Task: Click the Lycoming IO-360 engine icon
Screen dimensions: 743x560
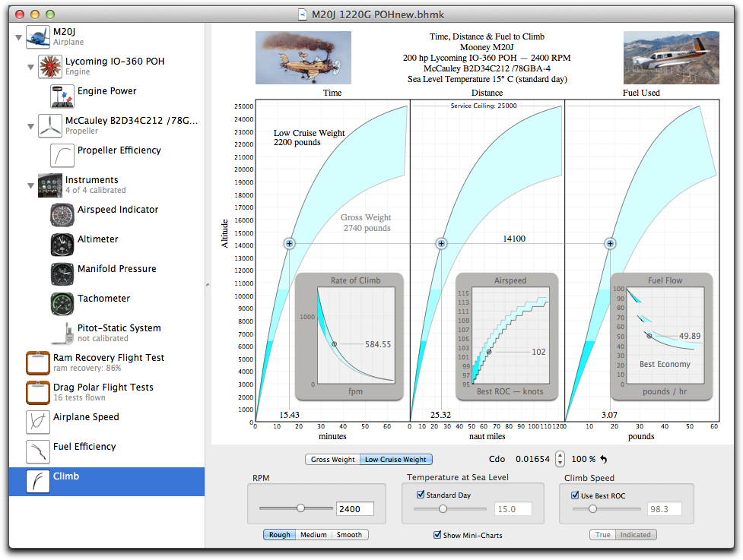Action: pos(50,66)
